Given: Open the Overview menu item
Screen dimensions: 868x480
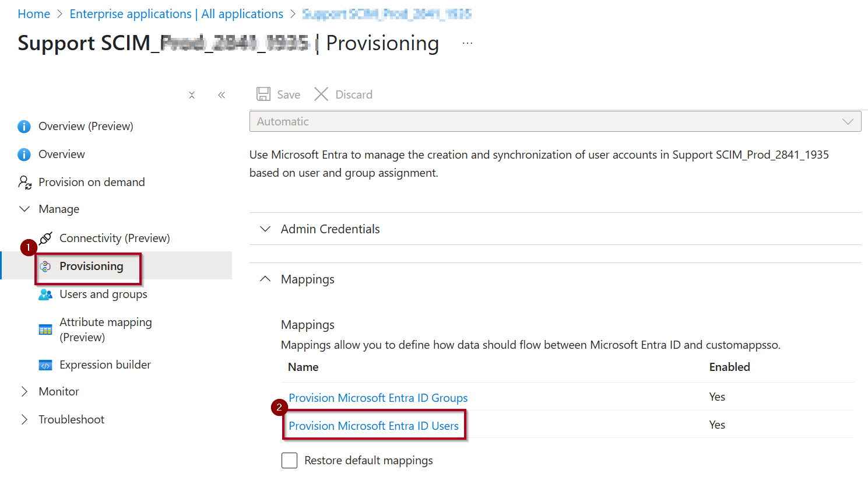Looking at the screenshot, I should click(62, 155).
